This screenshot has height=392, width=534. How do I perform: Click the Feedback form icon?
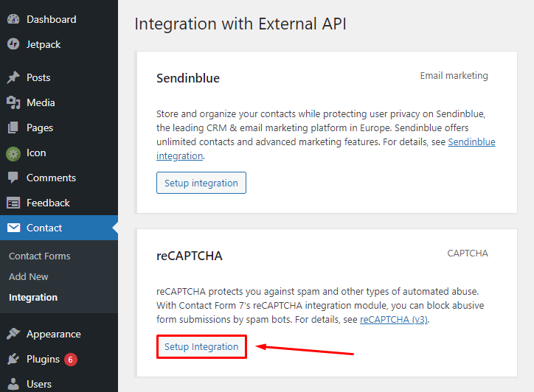[x=13, y=203]
